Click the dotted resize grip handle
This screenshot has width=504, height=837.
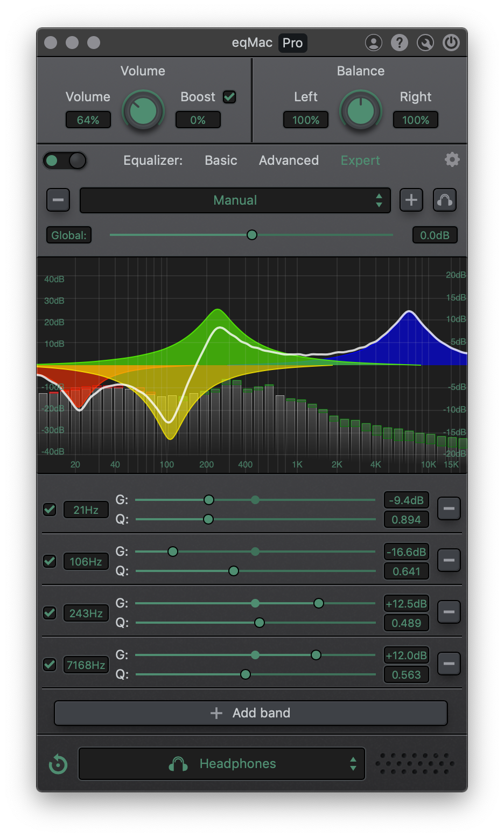point(415,764)
